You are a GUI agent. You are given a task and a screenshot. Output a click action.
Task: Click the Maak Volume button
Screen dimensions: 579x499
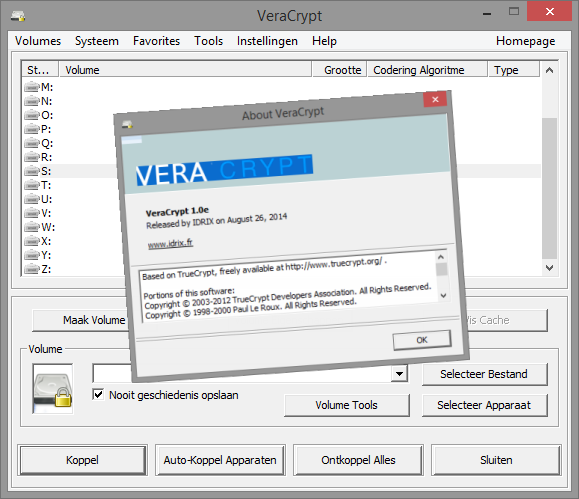(80, 320)
